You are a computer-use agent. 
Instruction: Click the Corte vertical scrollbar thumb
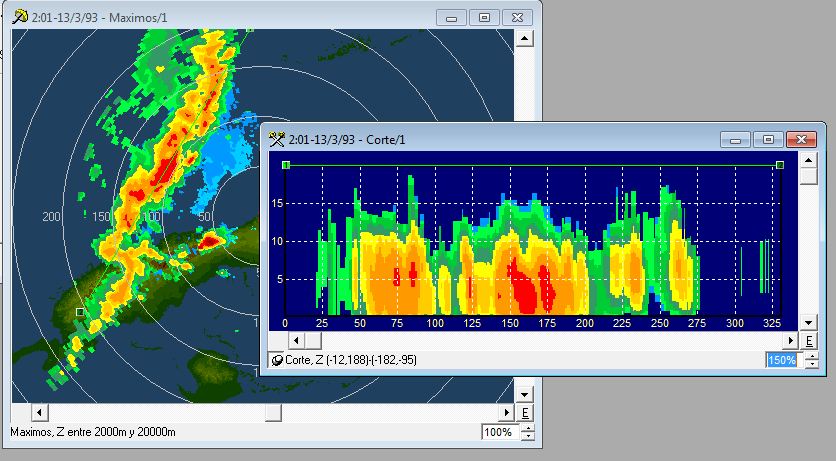click(809, 176)
